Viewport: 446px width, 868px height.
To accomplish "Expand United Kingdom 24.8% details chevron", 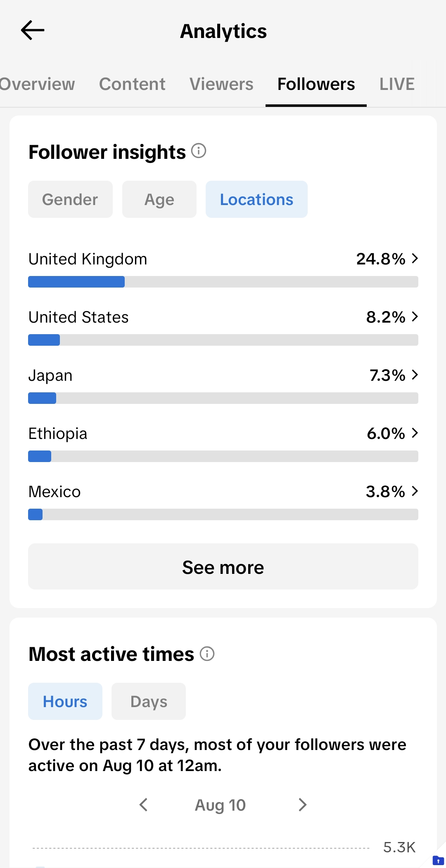I will click(x=415, y=259).
